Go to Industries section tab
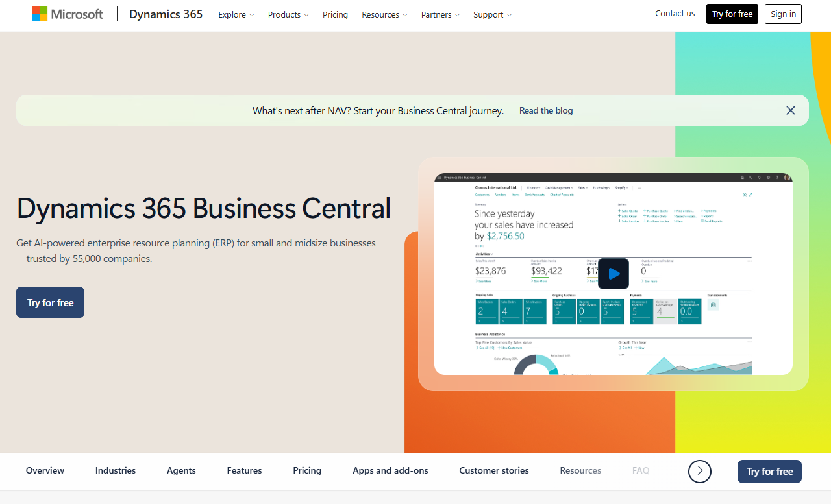The height and width of the screenshot is (504, 831). [x=116, y=471]
